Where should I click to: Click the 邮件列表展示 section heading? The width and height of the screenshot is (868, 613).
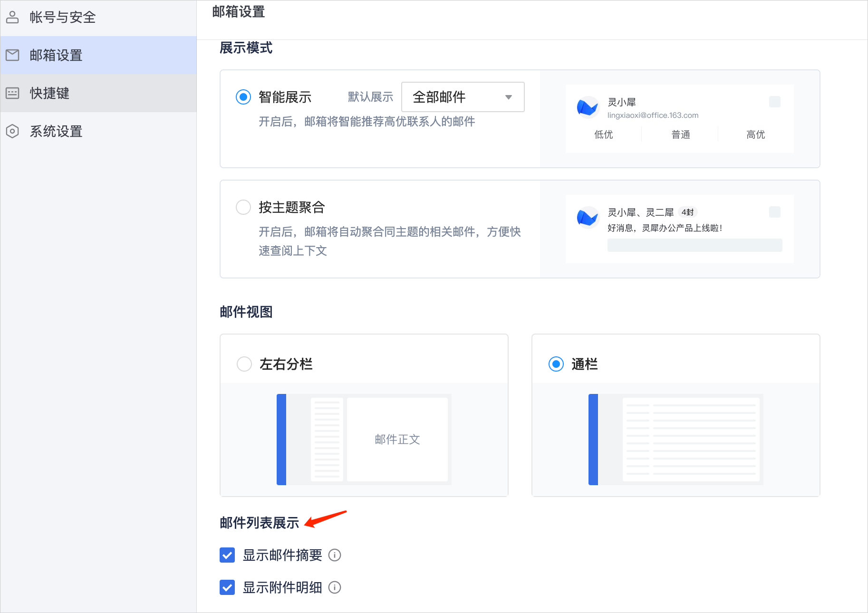[260, 523]
